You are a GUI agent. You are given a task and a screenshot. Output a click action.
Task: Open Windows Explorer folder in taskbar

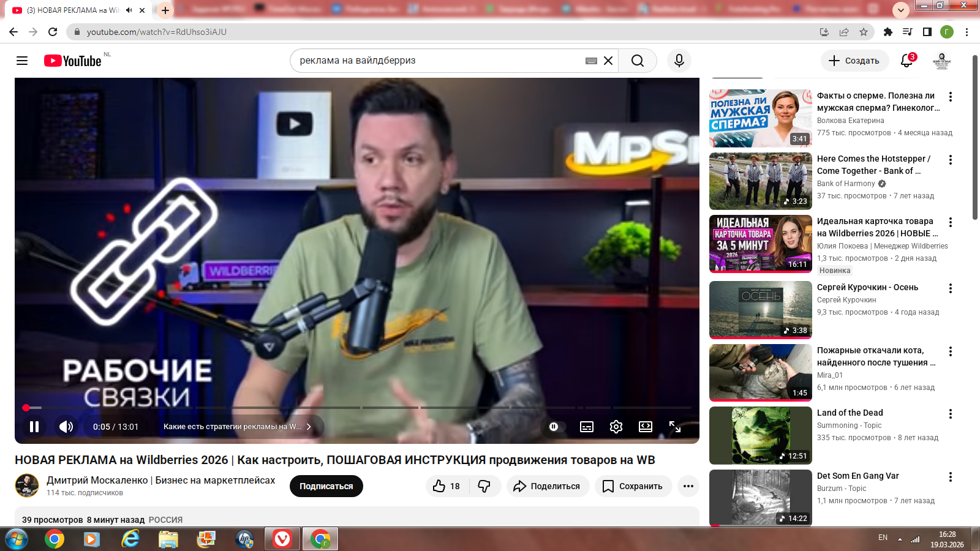click(168, 539)
